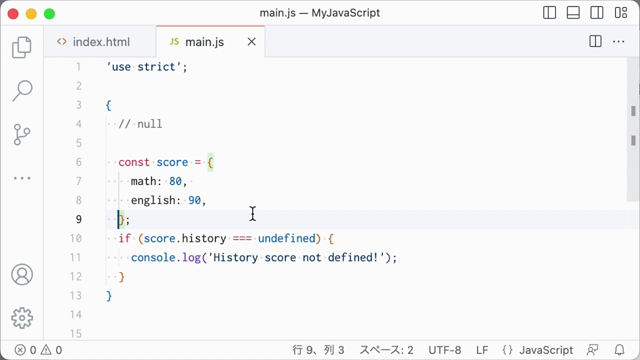The width and height of the screenshot is (640, 360).
Task: Click the closing brace on line 12
Action: click(121, 277)
